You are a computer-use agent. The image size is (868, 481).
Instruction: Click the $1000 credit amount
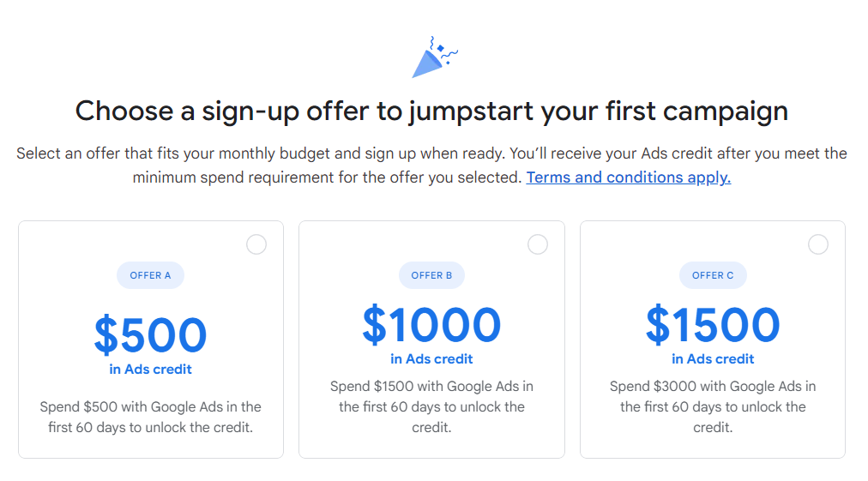431,324
